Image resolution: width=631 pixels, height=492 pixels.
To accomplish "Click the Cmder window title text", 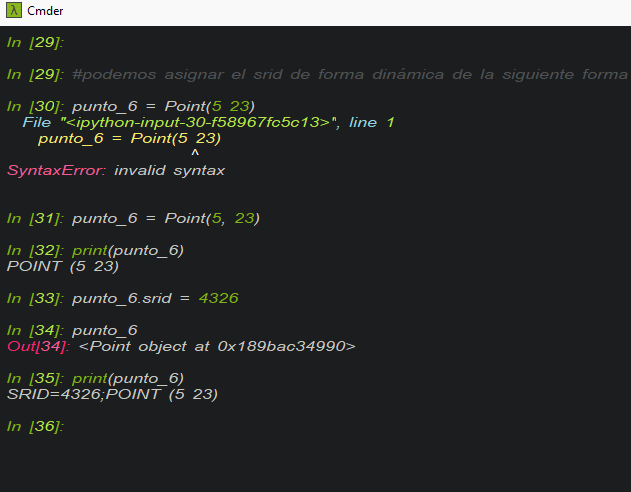I will click(45, 11).
